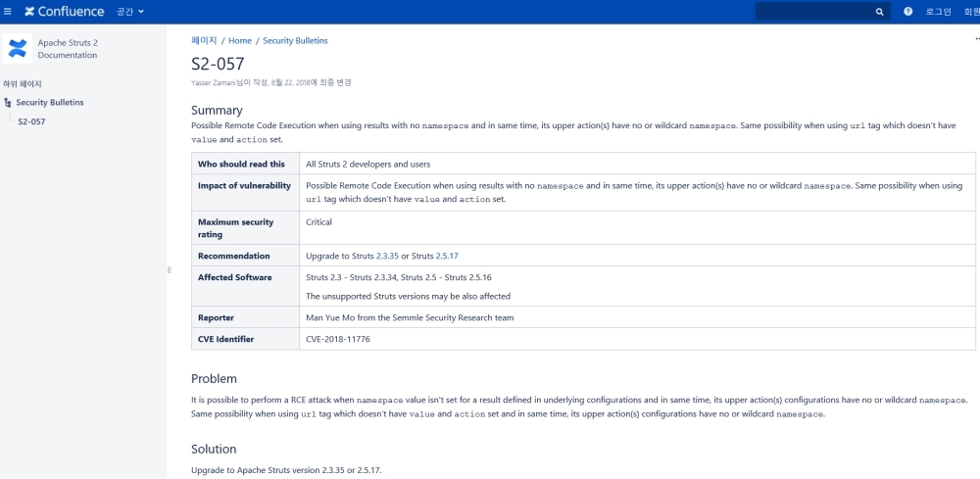Viewport: 980px width, 479px height.
Task: Go to Home breadcrumb link
Action: coord(240,40)
